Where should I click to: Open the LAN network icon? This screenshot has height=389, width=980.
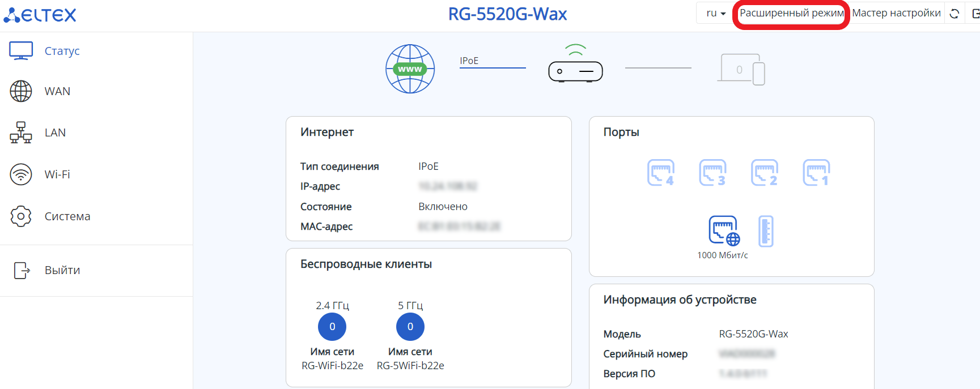click(x=21, y=132)
